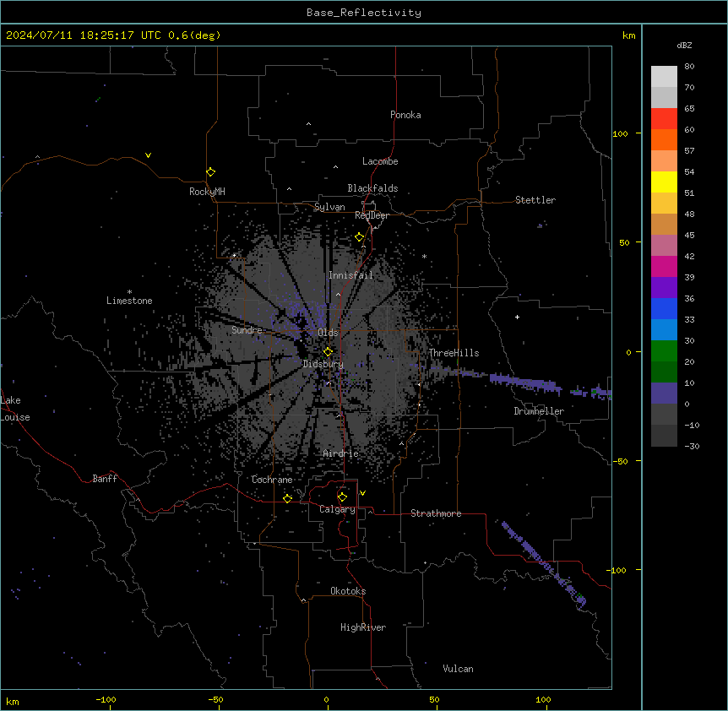Click the white asterisk above Limestone label
This screenshot has width=728, height=711.
click(129, 292)
